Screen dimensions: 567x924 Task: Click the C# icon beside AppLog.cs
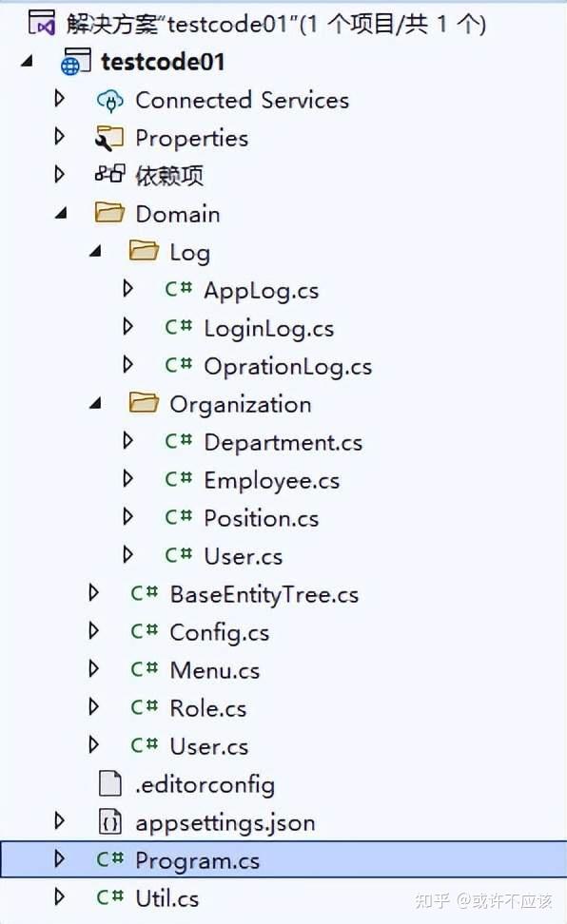pyautogui.click(x=178, y=289)
